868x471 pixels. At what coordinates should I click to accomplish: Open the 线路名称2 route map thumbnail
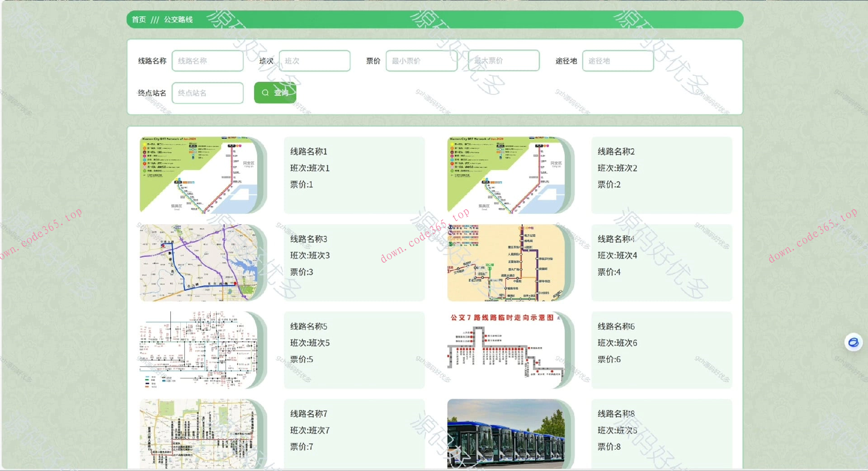point(506,175)
